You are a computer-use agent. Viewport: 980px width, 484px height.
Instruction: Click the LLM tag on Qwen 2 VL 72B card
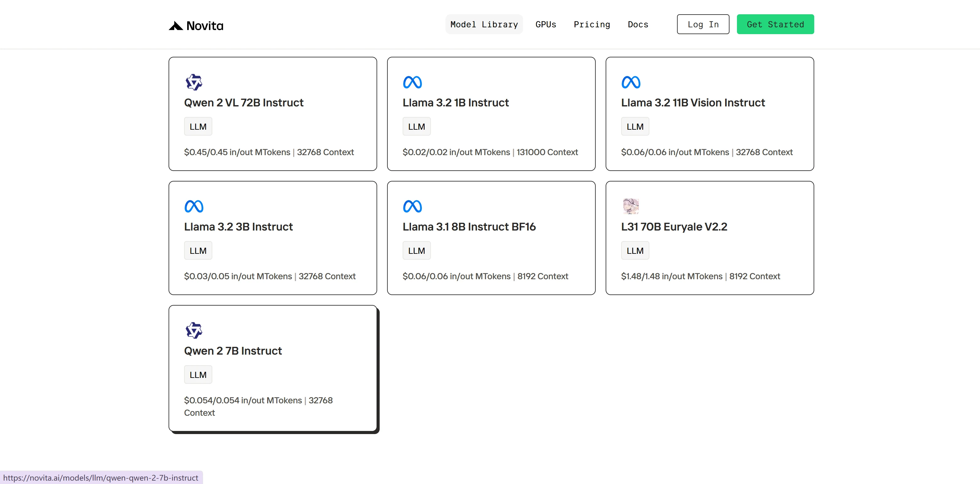pos(198,127)
